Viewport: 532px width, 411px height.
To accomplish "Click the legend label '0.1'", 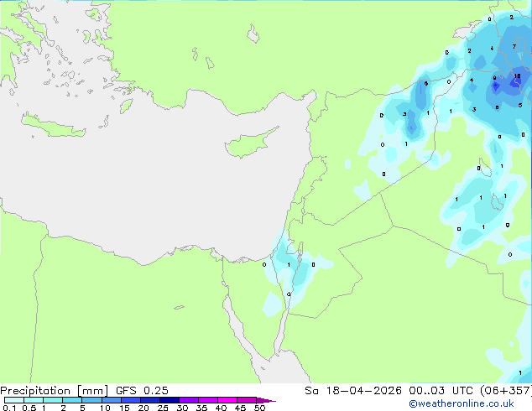I will tap(9, 408).
